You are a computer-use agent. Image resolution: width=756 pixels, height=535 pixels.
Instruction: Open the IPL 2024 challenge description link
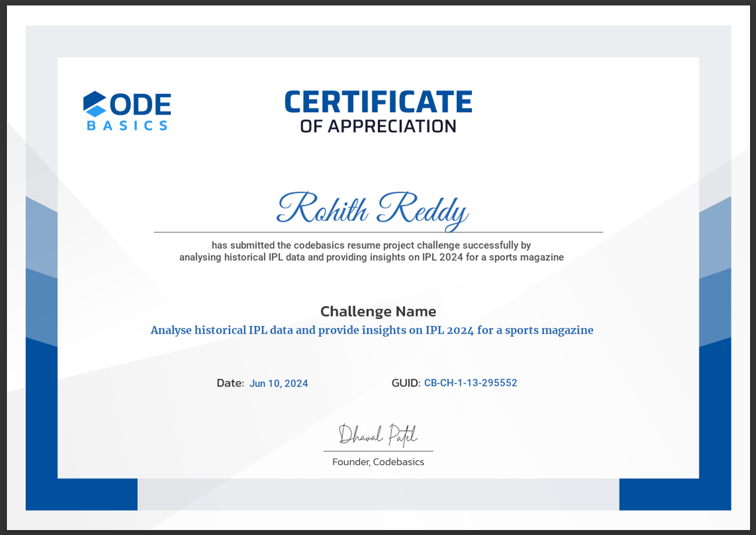tap(372, 330)
